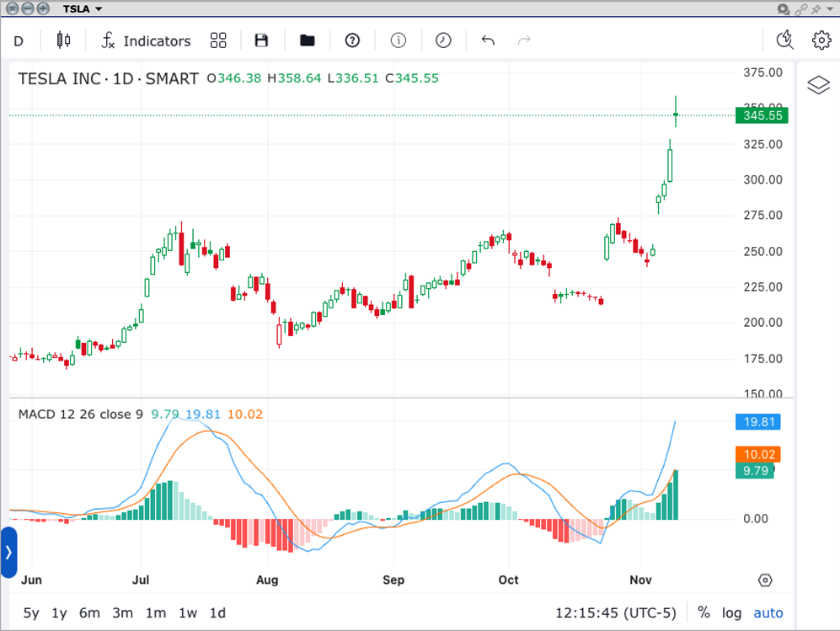Open the D interval selector
Screen dimensions: 840x631
[x=19, y=40]
